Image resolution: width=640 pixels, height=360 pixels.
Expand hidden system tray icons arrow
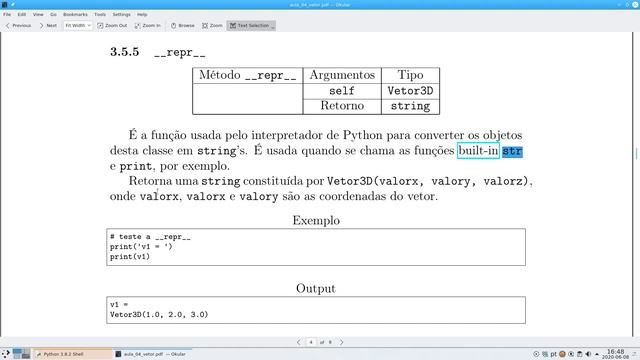pos(597,354)
